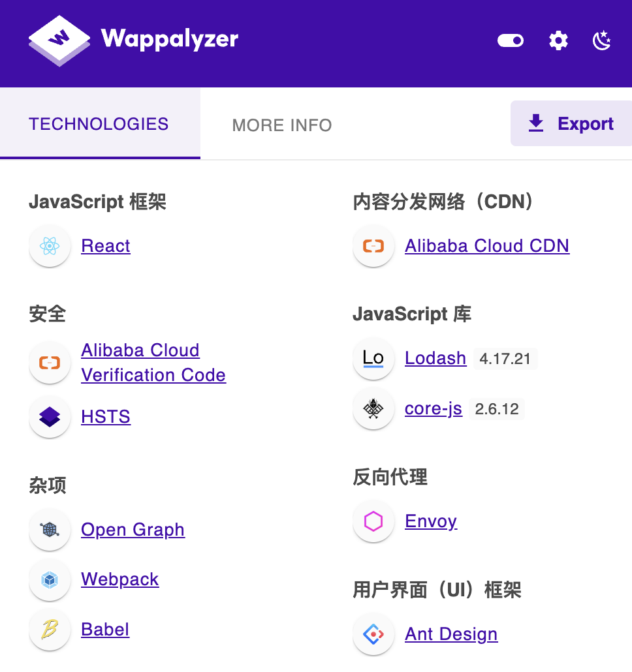Open the Lodash link

point(435,358)
